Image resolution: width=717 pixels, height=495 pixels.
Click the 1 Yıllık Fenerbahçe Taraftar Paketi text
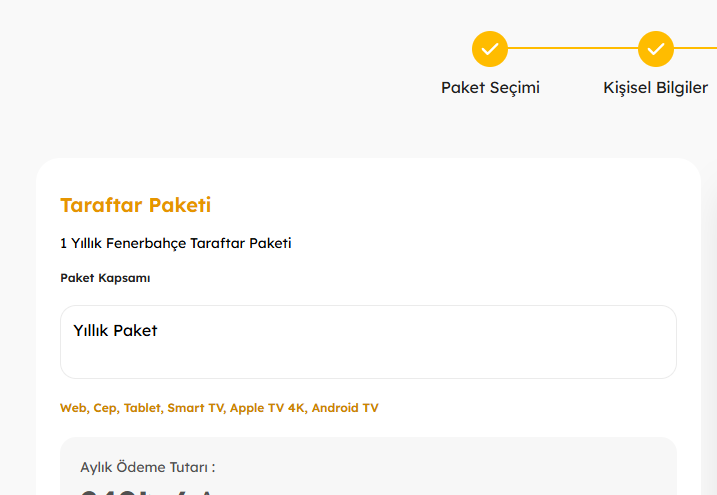point(176,243)
